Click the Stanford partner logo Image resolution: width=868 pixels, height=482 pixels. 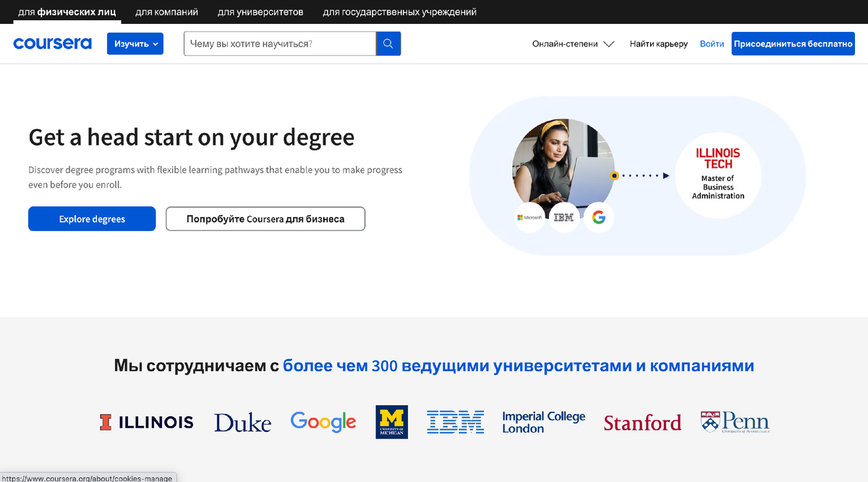click(642, 422)
